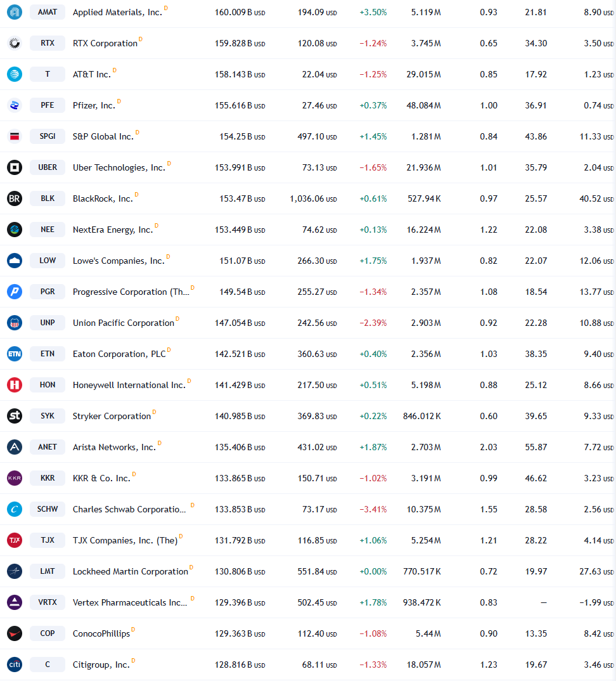
Task: Open the SPGI ticker symbol
Action: coord(48,136)
